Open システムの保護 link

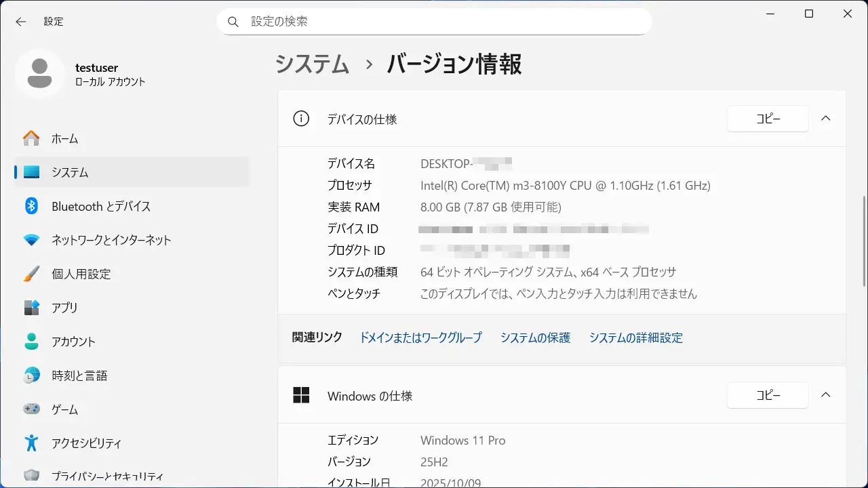click(x=535, y=338)
